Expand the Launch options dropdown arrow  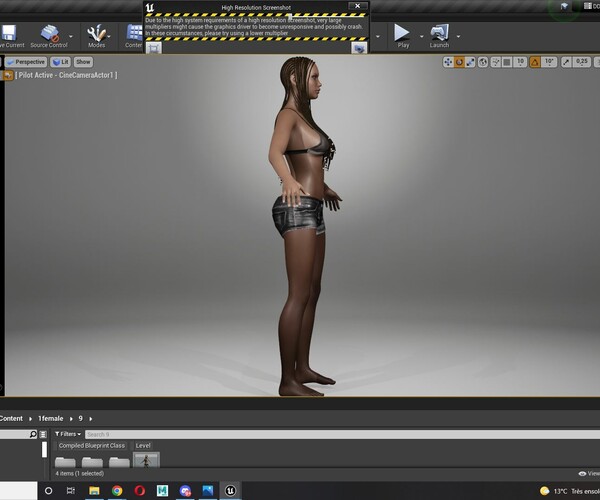(x=458, y=37)
